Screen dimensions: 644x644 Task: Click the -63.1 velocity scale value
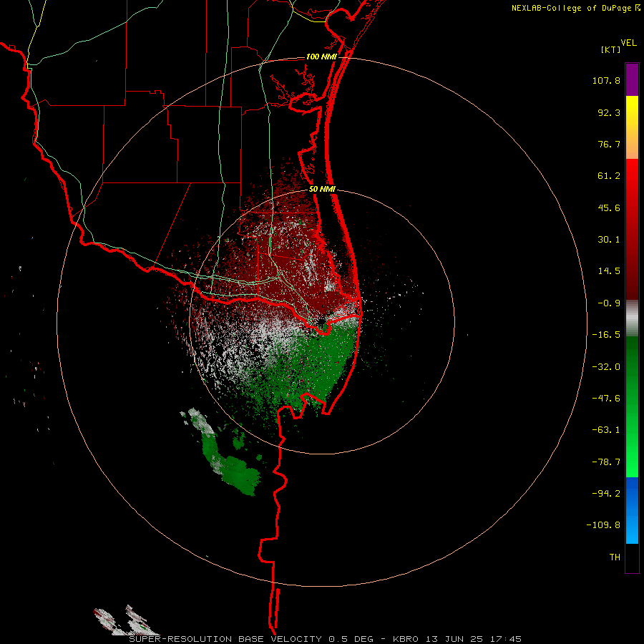click(606, 430)
